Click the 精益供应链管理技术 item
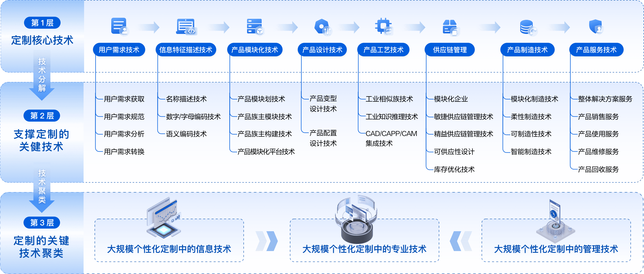The height and width of the screenshot is (274, 644). tap(464, 134)
